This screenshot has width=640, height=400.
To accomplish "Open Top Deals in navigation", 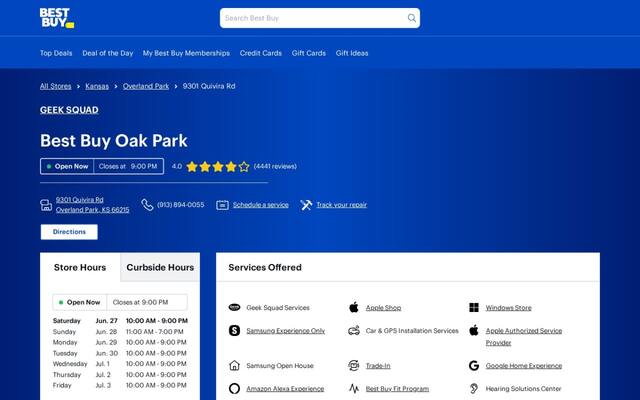I will pos(56,53).
